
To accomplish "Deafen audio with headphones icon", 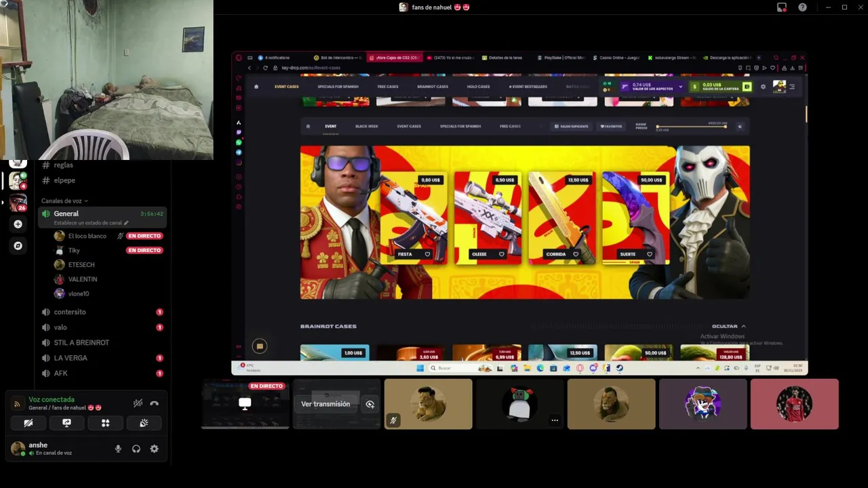I will click(x=136, y=449).
